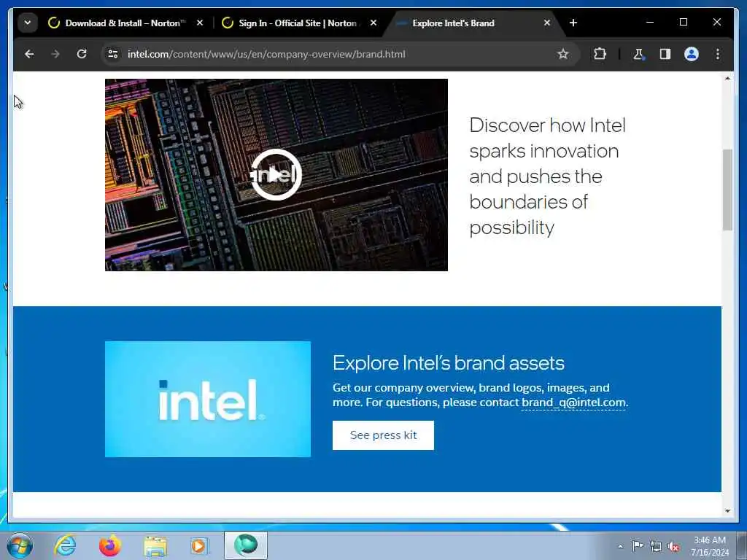
Task: Click the scrollbar up arrow
Action: (x=727, y=78)
